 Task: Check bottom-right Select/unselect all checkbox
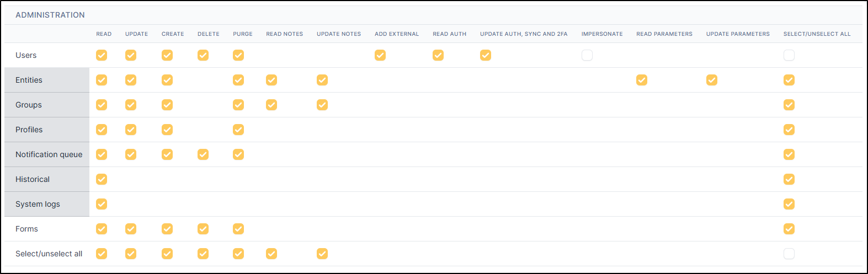click(x=789, y=254)
